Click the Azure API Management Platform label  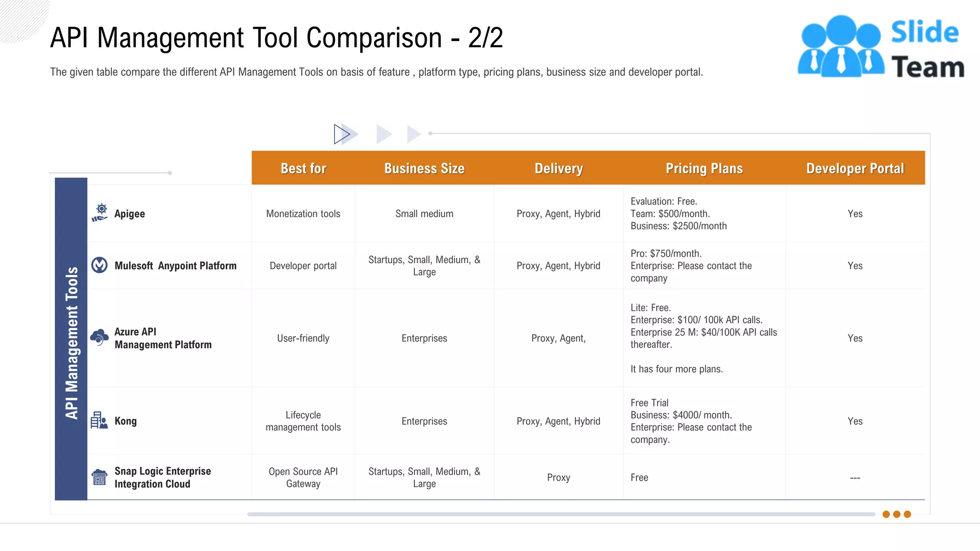tap(163, 338)
